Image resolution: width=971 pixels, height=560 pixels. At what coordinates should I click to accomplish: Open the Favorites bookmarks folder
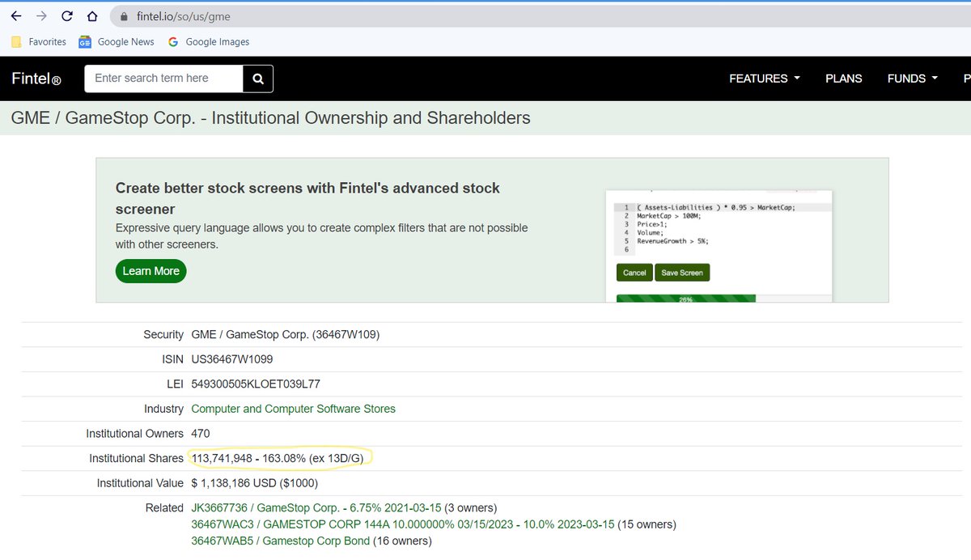coord(39,42)
